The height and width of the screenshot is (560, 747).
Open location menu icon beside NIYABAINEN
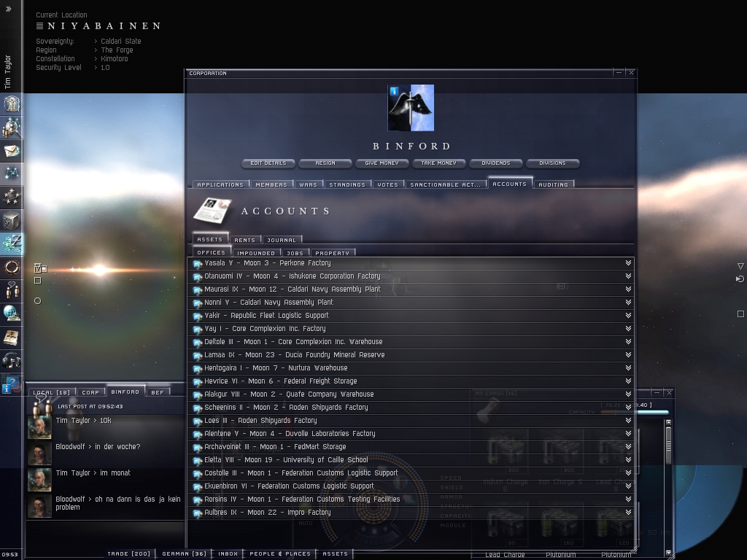39,26
